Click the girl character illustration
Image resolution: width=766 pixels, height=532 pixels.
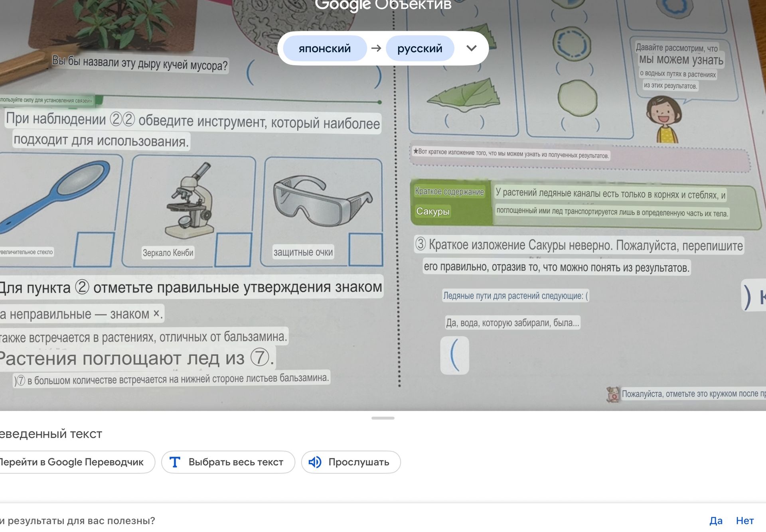tap(663, 120)
